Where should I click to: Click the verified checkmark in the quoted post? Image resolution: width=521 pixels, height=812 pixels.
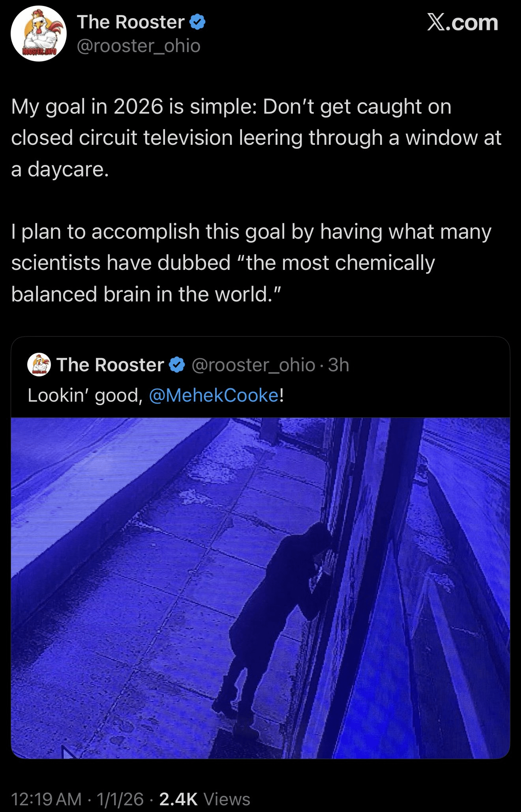point(177,365)
